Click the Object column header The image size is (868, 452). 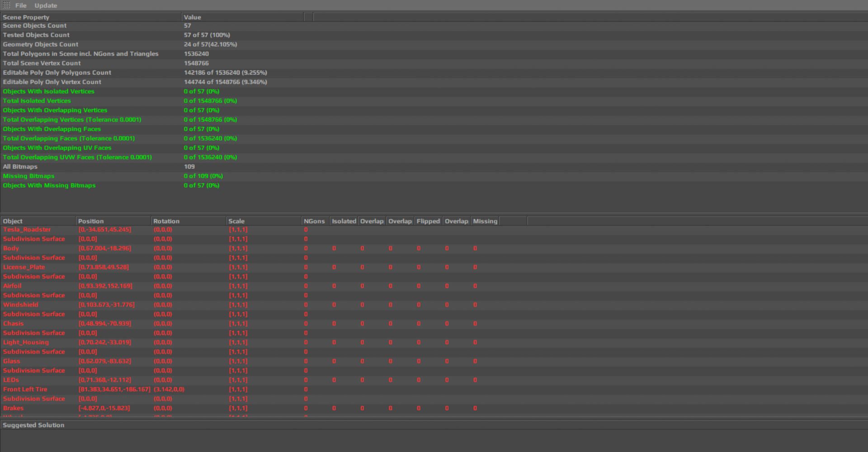click(38, 221)
